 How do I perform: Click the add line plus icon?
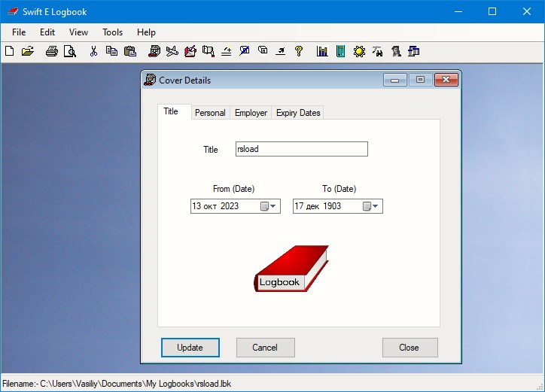pyautogui.click(x=227, y=51)
